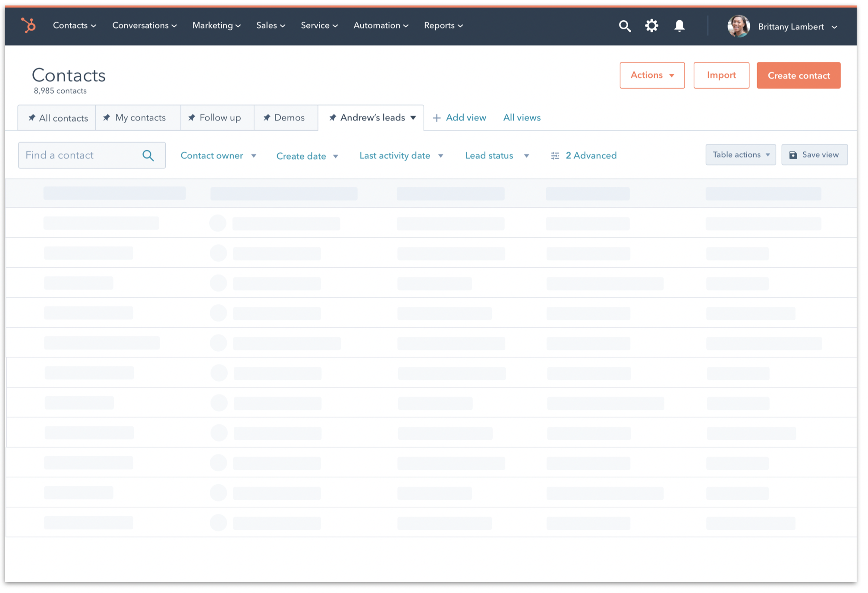Image resolution: width=868 pixels, height=593 pixels.
Task: Expand the Andrew's leads tab caret
Action: click(413, 118)
